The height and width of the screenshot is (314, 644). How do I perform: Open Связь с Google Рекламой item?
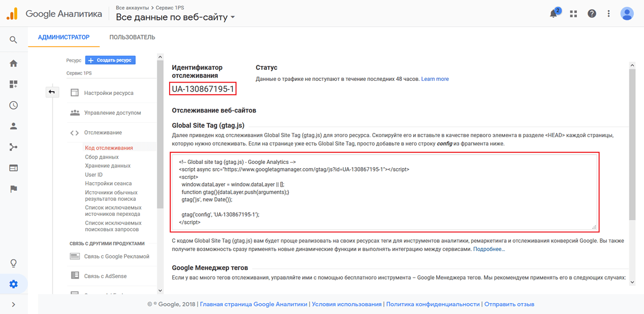pyautogui.click(x=116, y=256)
